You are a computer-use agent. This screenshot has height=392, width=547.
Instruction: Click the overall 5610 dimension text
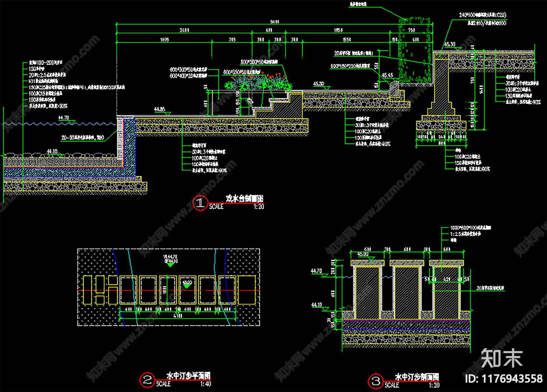coord(275,22)
